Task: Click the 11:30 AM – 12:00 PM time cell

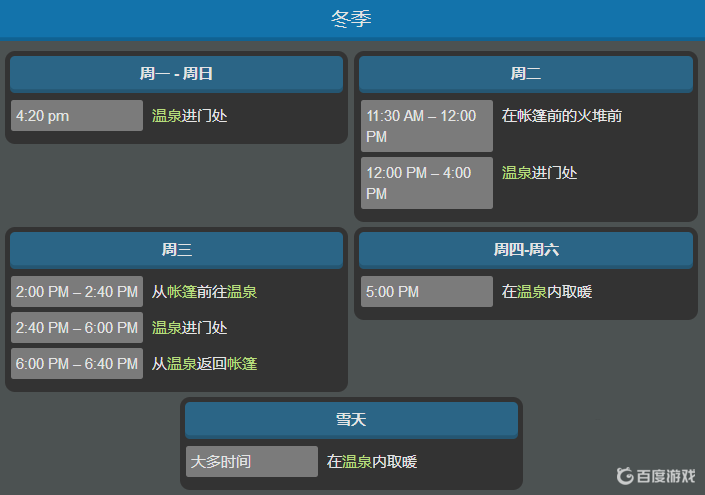Action: (x=427, y=126)
